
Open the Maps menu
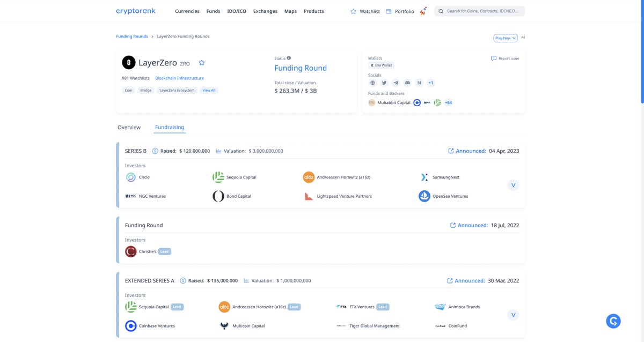pyautogui.click(x=290, y=11)
